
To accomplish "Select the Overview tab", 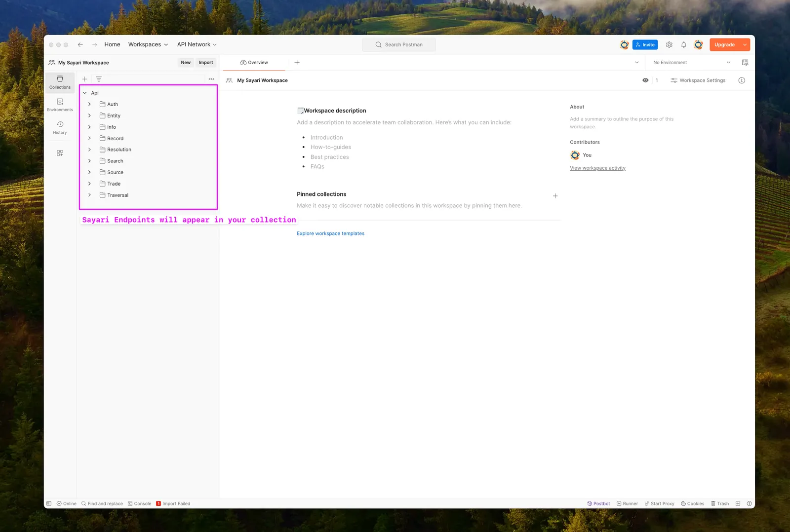I will tap(254, 63).
